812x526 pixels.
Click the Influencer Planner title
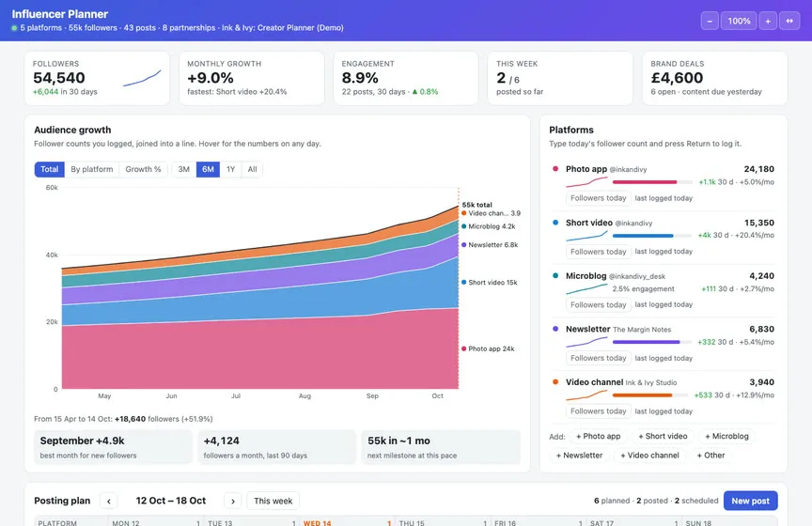click(x=60, y=14)
